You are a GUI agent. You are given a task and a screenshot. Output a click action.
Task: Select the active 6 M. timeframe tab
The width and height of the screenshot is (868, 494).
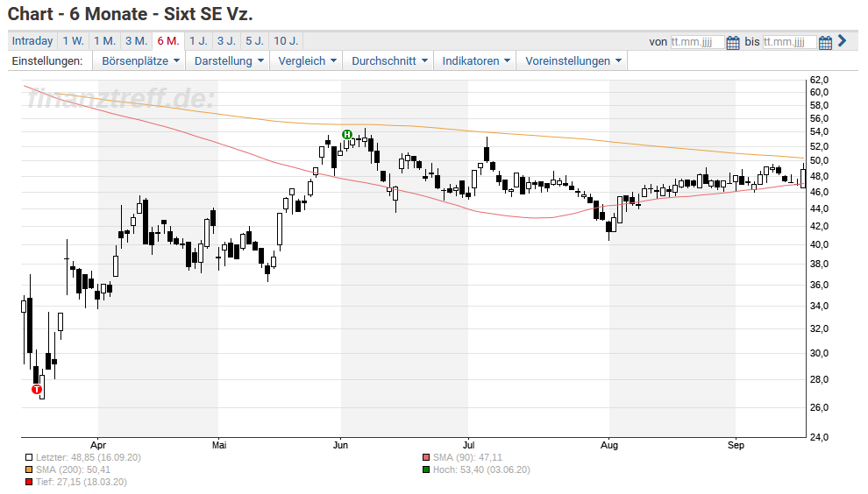[168, 41]
